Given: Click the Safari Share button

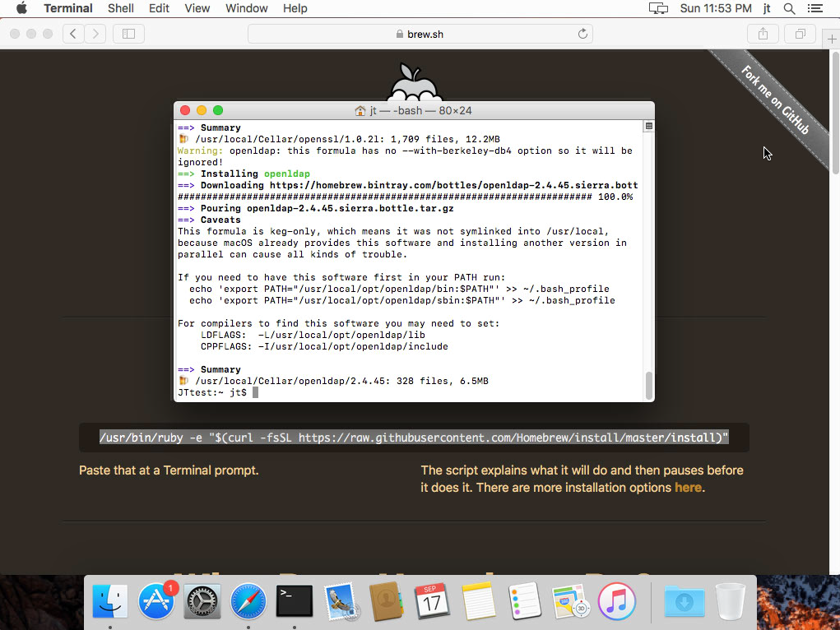Looking at the screenshot, I should (x=763, y=34).
